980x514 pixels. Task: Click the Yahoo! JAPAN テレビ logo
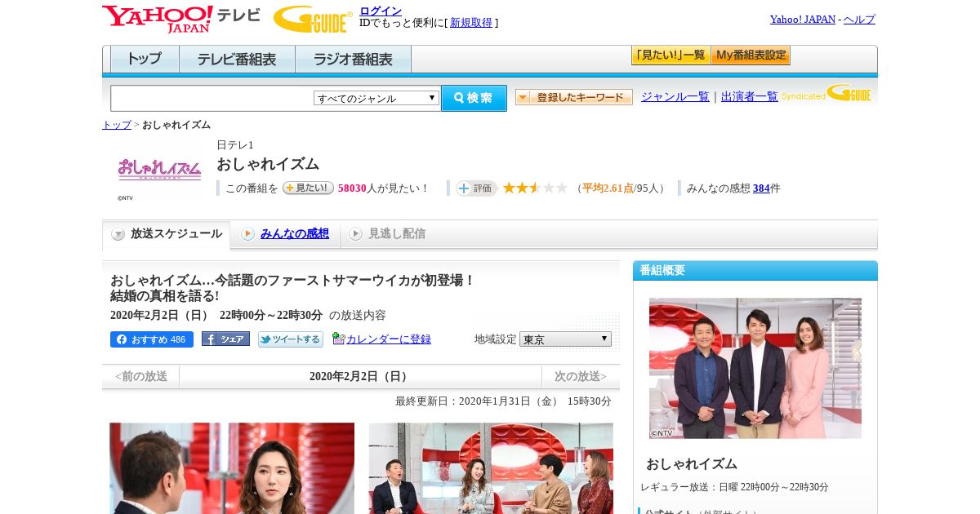click(181, 19)
